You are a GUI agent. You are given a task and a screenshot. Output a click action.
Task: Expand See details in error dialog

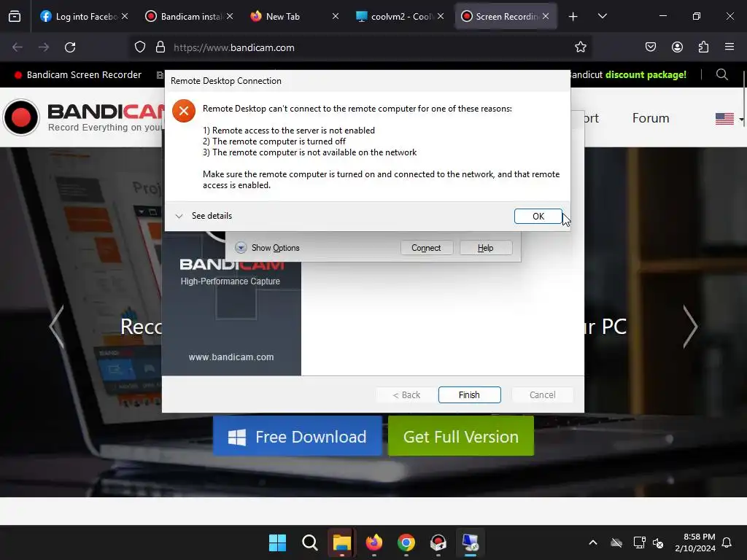pos(204,216)
